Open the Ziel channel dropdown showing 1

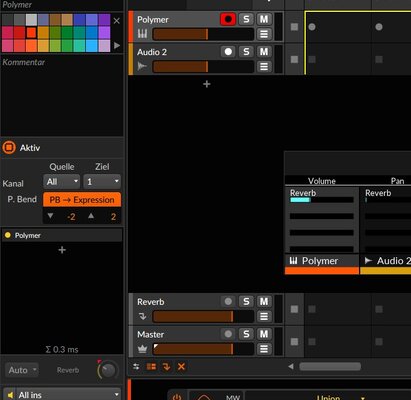coord(102,182)
